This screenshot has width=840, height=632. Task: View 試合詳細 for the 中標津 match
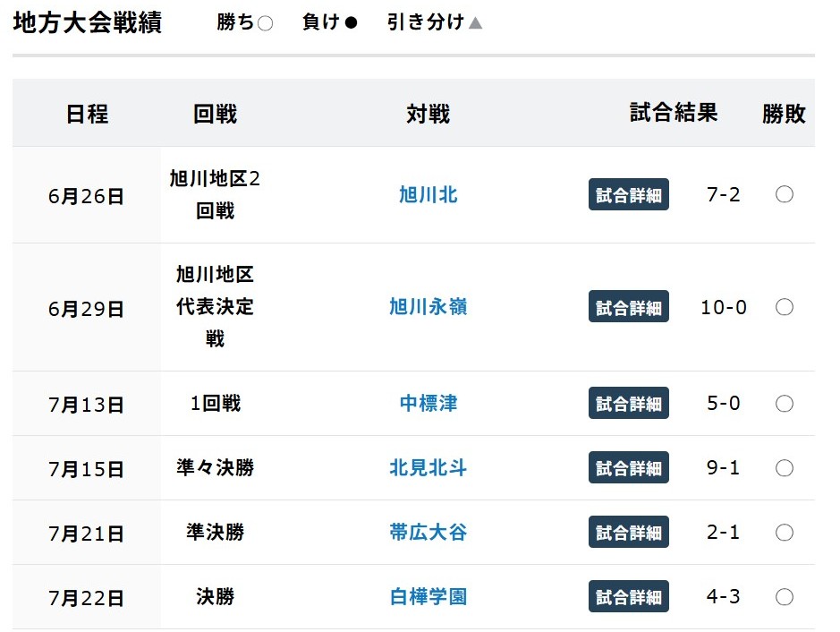click(628, 403)
